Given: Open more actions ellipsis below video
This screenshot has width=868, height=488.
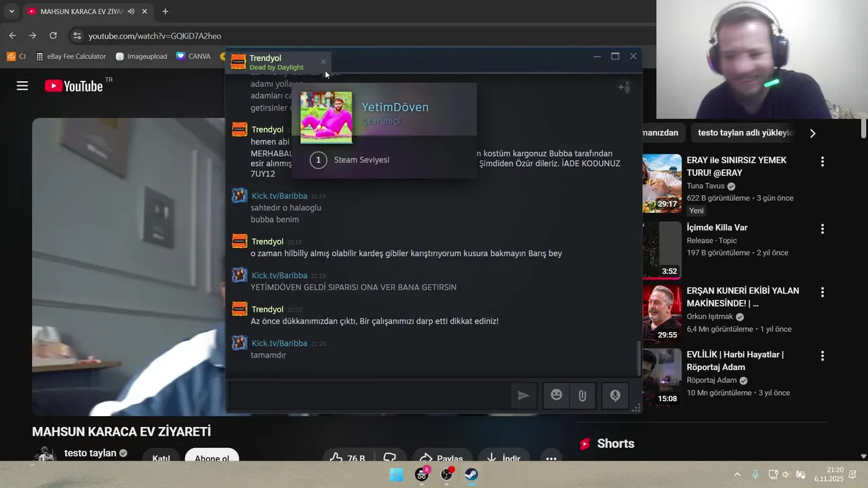Looking at the screenshot, I should 551,455.
